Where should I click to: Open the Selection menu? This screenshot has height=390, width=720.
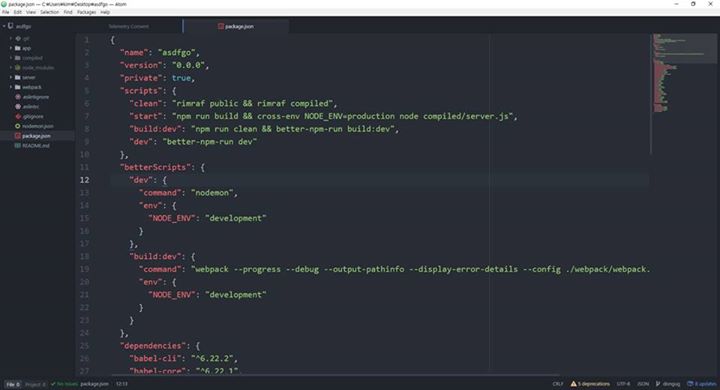pyautogui.click(x=50, y=12)
